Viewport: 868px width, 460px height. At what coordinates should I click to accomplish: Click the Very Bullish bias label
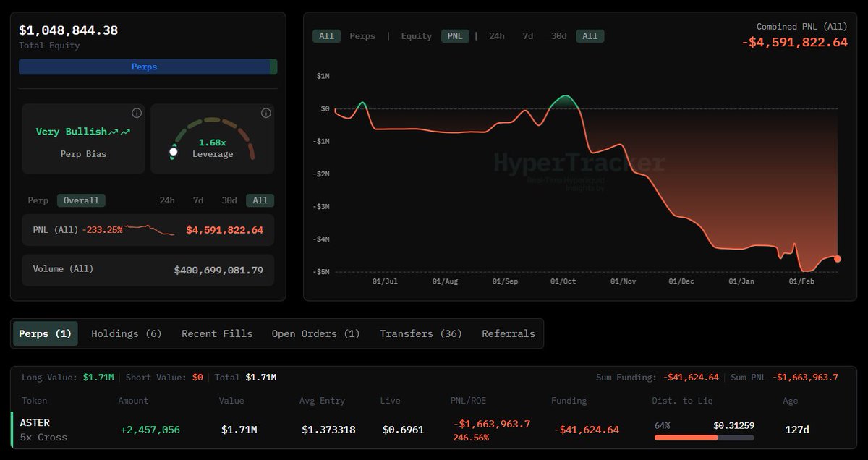83,132
